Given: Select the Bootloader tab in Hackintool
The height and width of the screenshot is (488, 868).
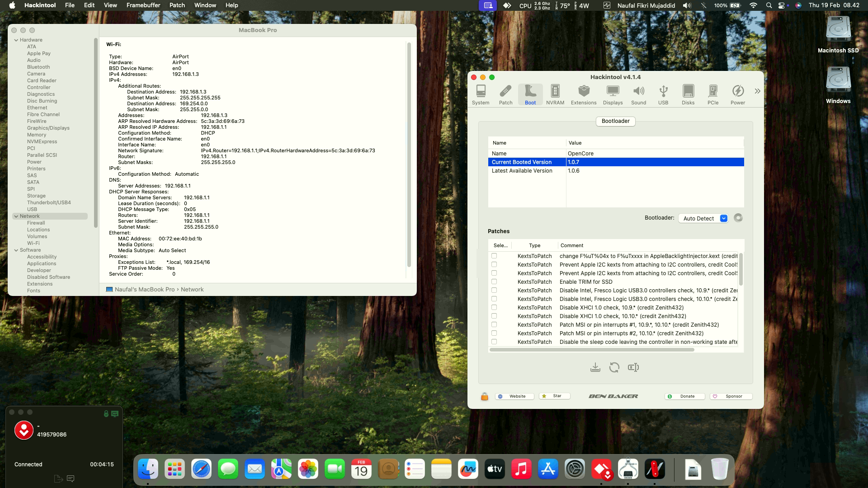Looking at the screenshot, I should pos(615,121).
